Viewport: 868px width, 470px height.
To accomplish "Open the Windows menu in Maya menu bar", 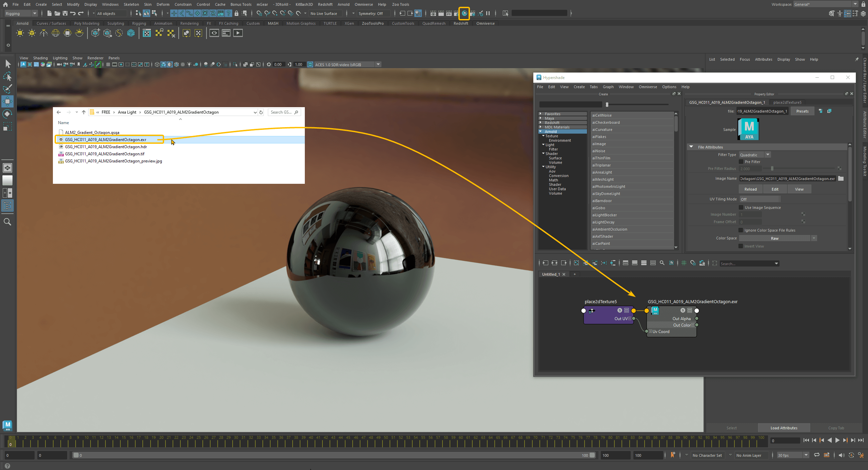I will [110, 4].
